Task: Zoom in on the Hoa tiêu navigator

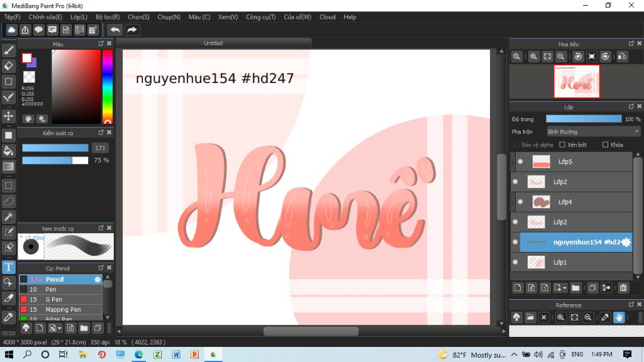Action: [x=533, y=57]
